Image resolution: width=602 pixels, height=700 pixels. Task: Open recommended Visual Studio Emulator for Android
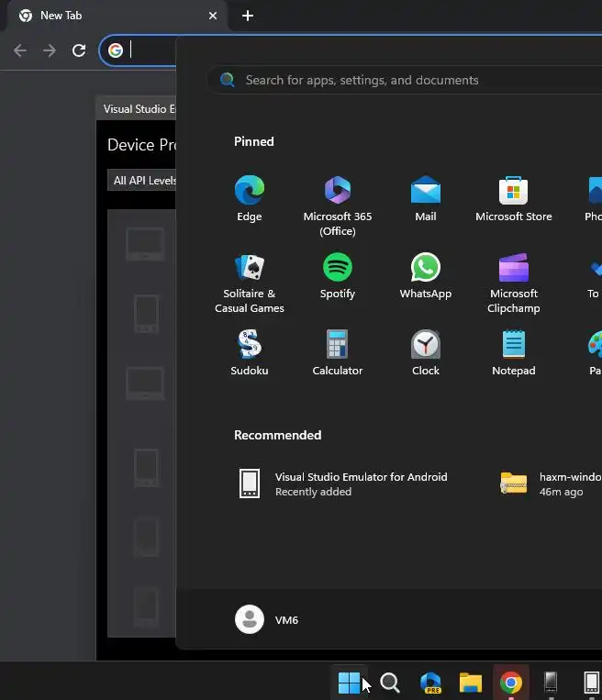tap(341, 483)
